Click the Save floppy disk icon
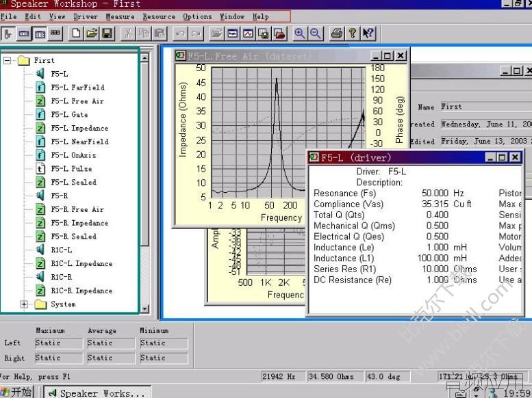The height and width of the screenshot is (398, 532). tap(107, 34)
